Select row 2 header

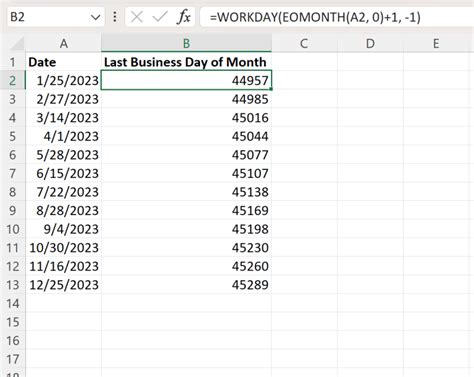(x=13, y=80)
